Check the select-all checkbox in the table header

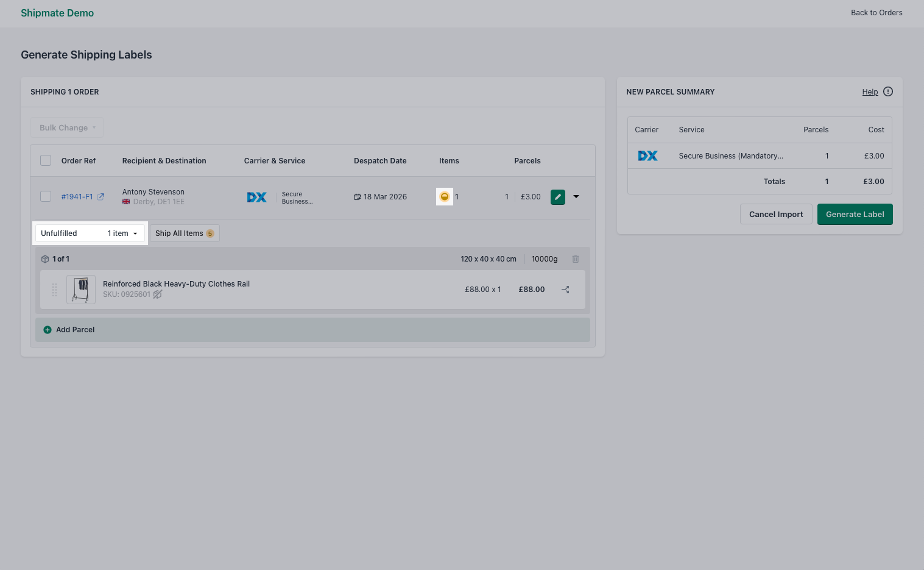coord(46,160)
